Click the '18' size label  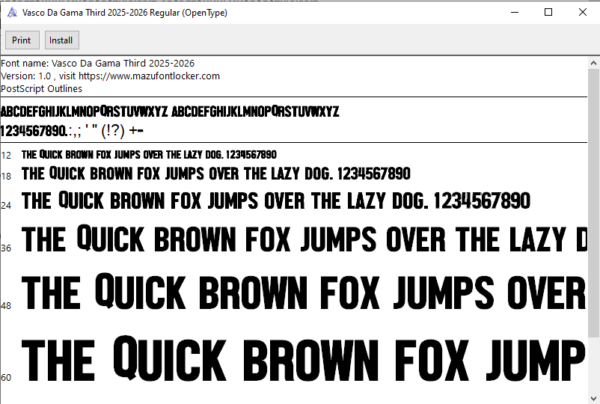point(6,176)
